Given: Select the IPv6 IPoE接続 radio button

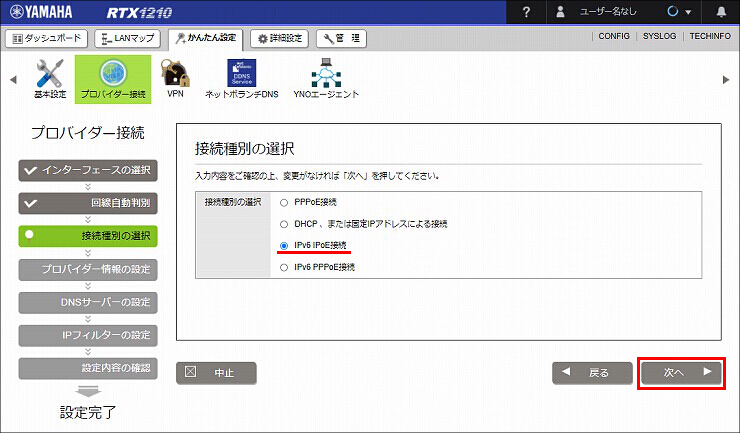Looking at the screenshot, I should coord(284,246).
